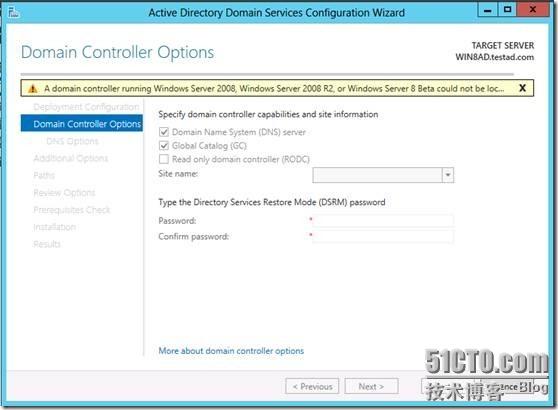Viewport: 558px width, 410px height.
Task: Select Results step in sidebar
Action: tap(47, 244)
